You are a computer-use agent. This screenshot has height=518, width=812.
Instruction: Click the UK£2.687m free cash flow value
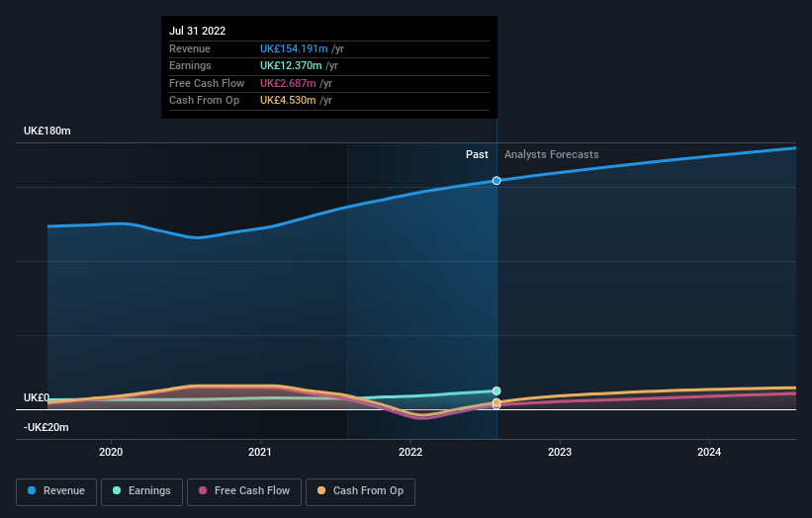[x=288, y=83]
